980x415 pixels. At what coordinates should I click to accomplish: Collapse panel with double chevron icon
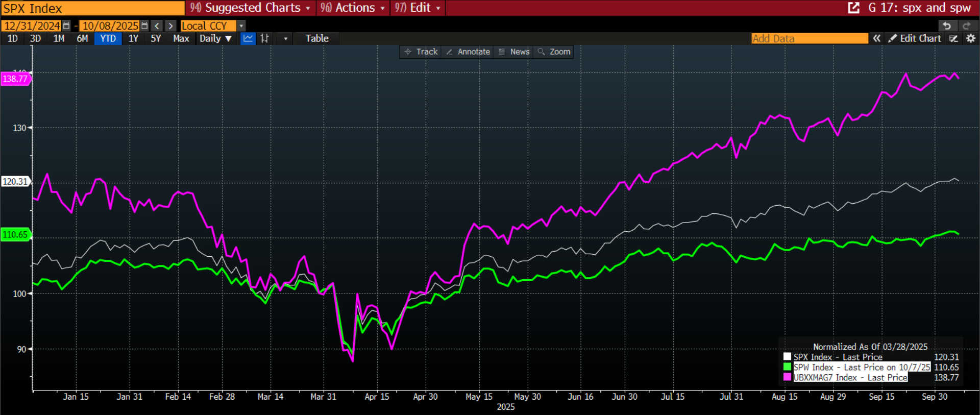[876, 38]
